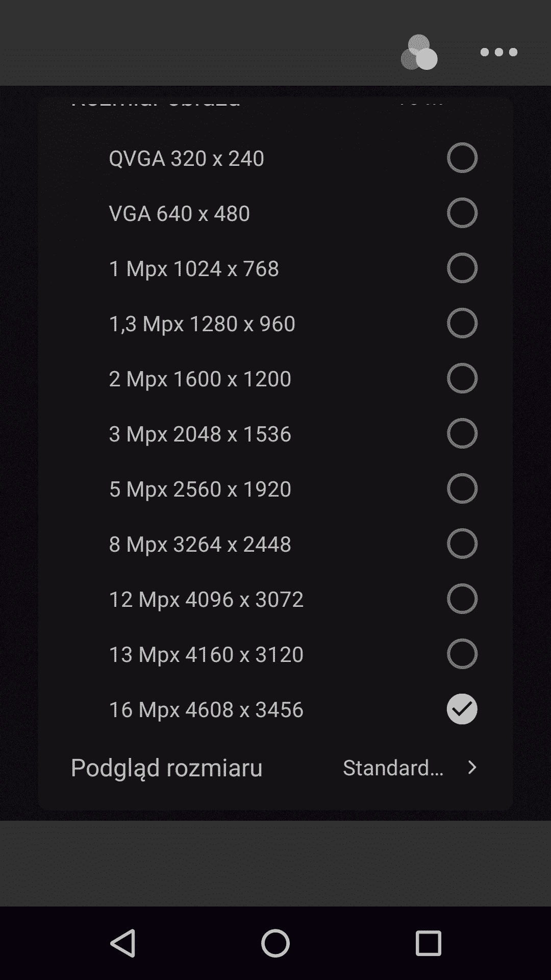
Task: Open the Standard... preview size value
Action: pyautogui.click(x=393, y=768)
